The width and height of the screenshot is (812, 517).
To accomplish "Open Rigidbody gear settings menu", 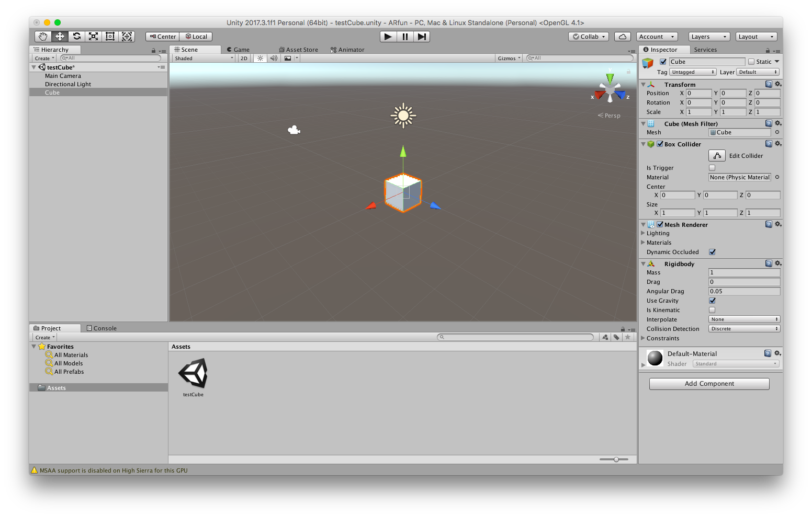I will coord(778,263).
